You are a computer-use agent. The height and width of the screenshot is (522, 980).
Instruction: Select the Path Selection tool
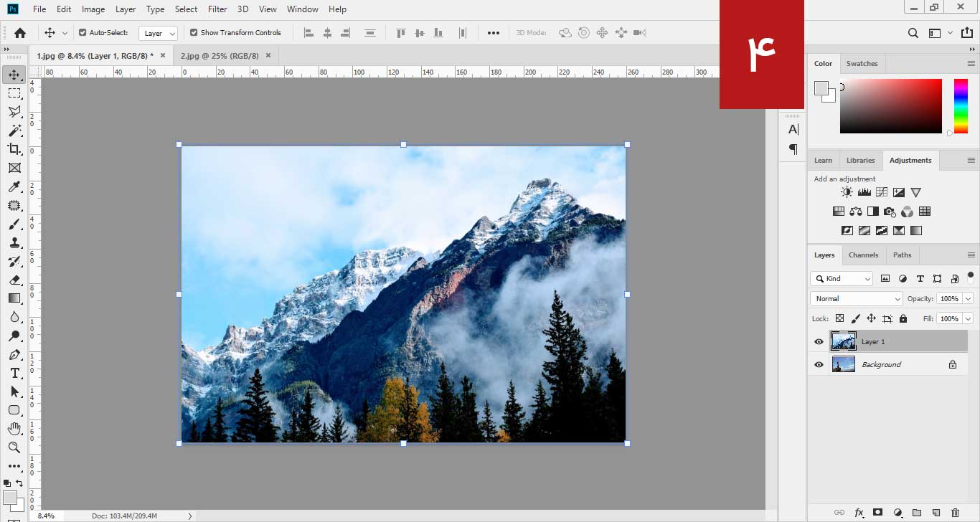(x=14, y=391)
